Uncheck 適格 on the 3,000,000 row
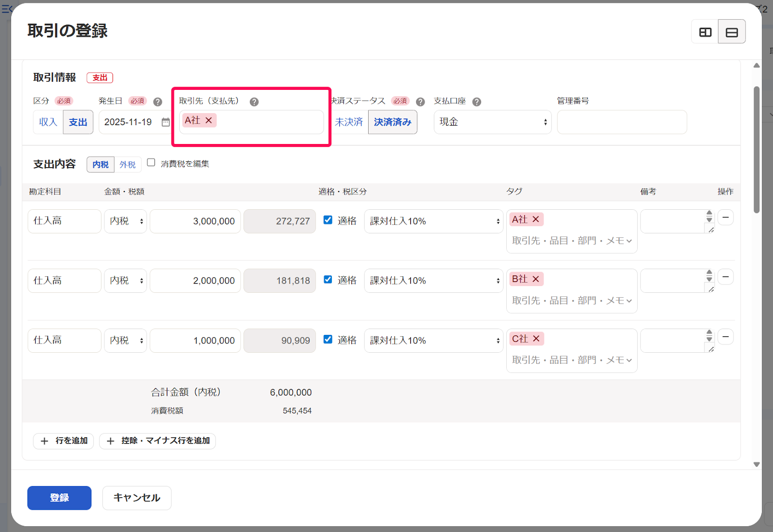The height and width of the screenshot is (532, 773). point(328,219)
